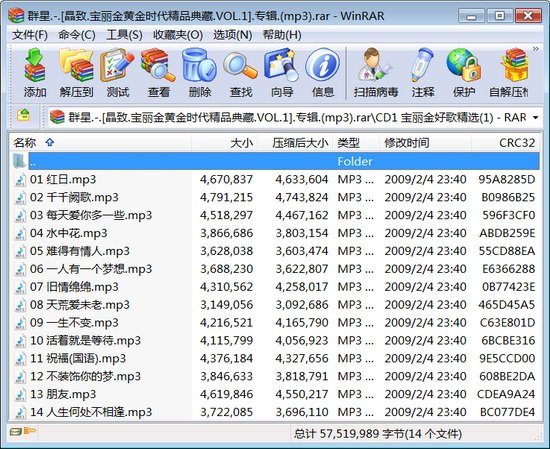Click the file icon of 04 水中花.mp3
Image resolution: width=550 pixels, height=449 pixels.
pyautogui.click(x=20, y=233)
